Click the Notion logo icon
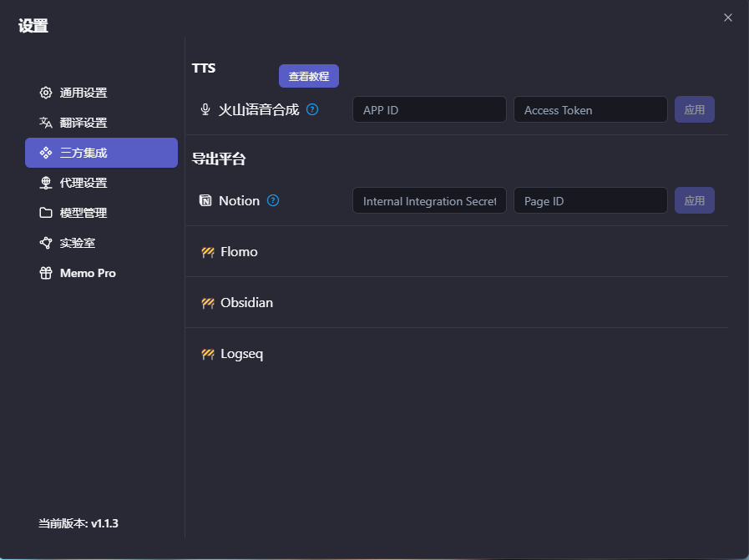Image resolution: width=749 pixels, height=560 pixels. 205,200
